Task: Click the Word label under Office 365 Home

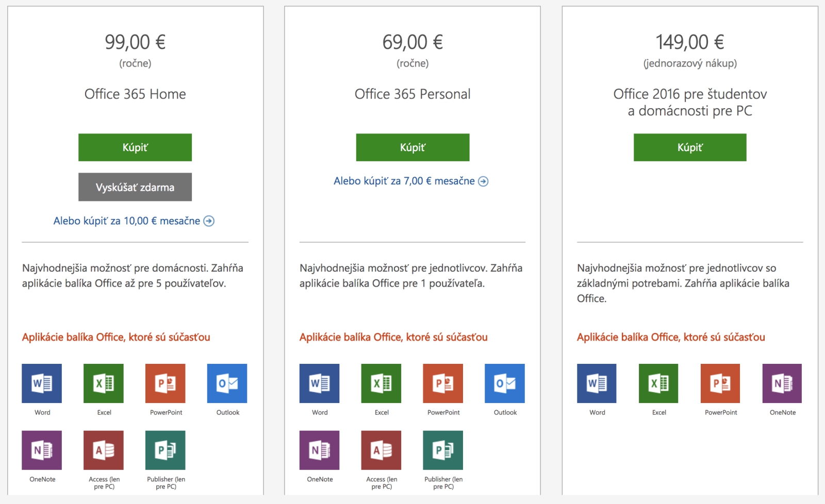Action: 42,413
